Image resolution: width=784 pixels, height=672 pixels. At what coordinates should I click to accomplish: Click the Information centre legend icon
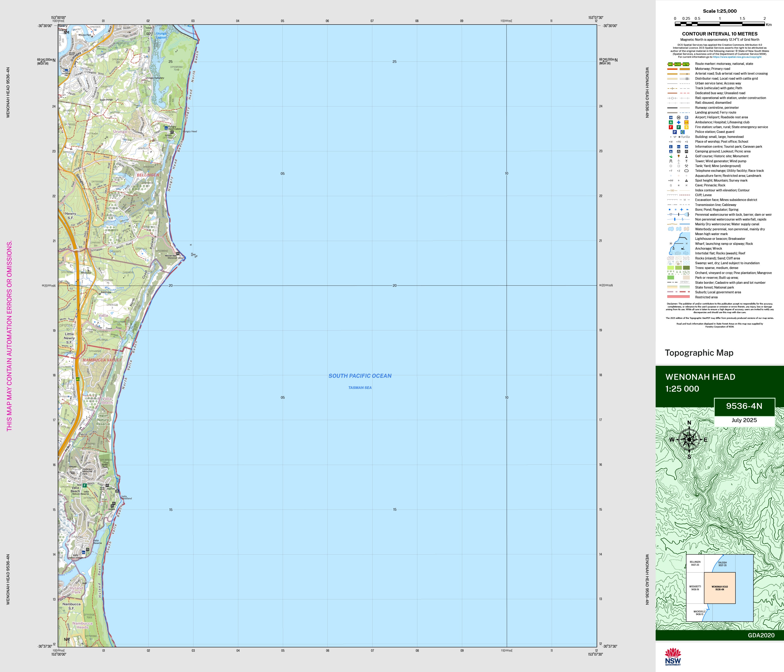pos(671,146)
